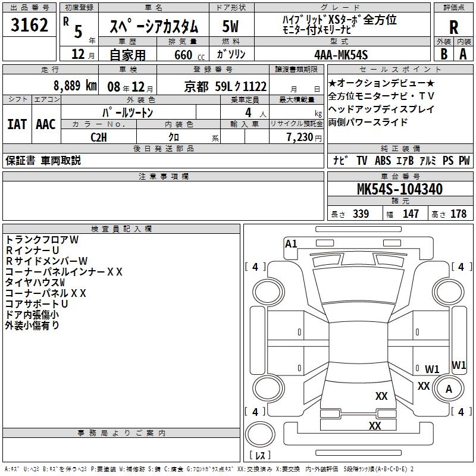This screenshot has height=476, width=476.
Task: Select the circled A marker near rear wheel
Action: click(x=449, y=389)
